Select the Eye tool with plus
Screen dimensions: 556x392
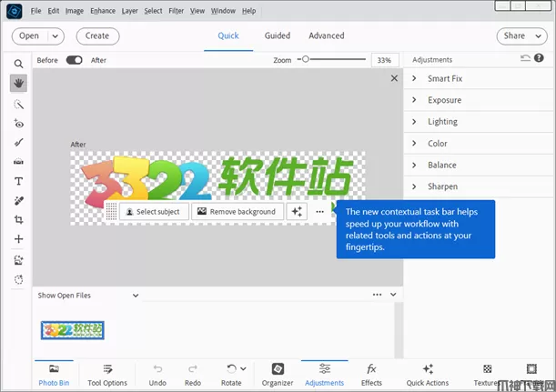[x=18, y=124]
